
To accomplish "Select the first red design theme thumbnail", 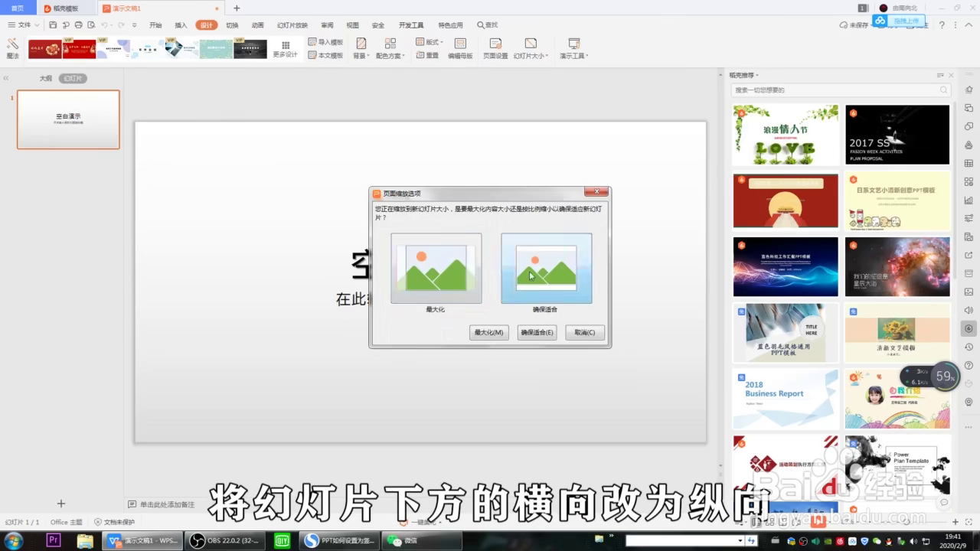I will 45,49.
